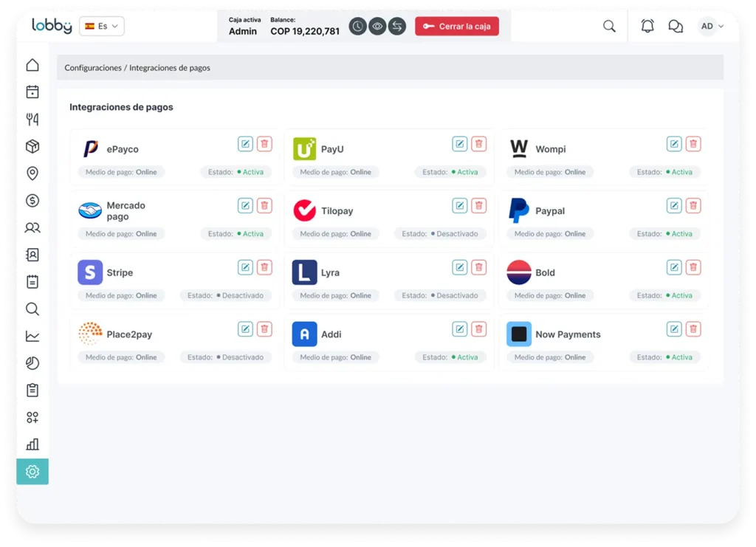The height and width of the screenshot is (547, 756).
Task: Delete the Addi integration
Action: pyautogui.click(x=478, y=328)
